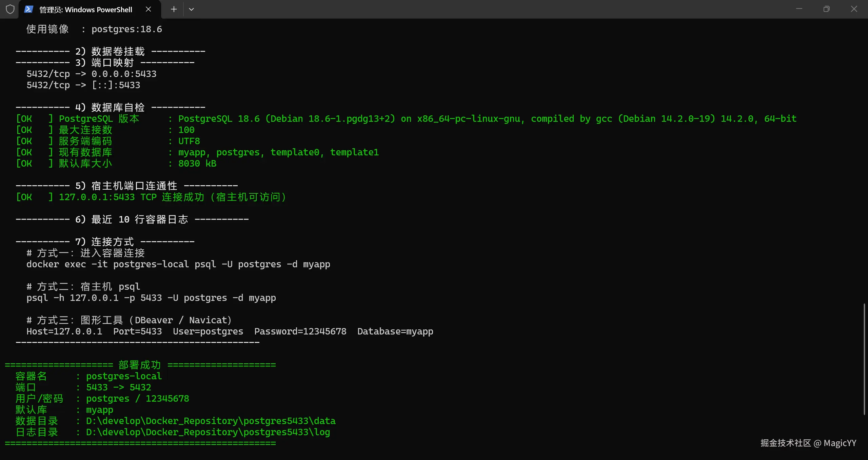Minimize the terminal window
The height and width of the screenshot is (460, 868).
click(x=799, y=9)
